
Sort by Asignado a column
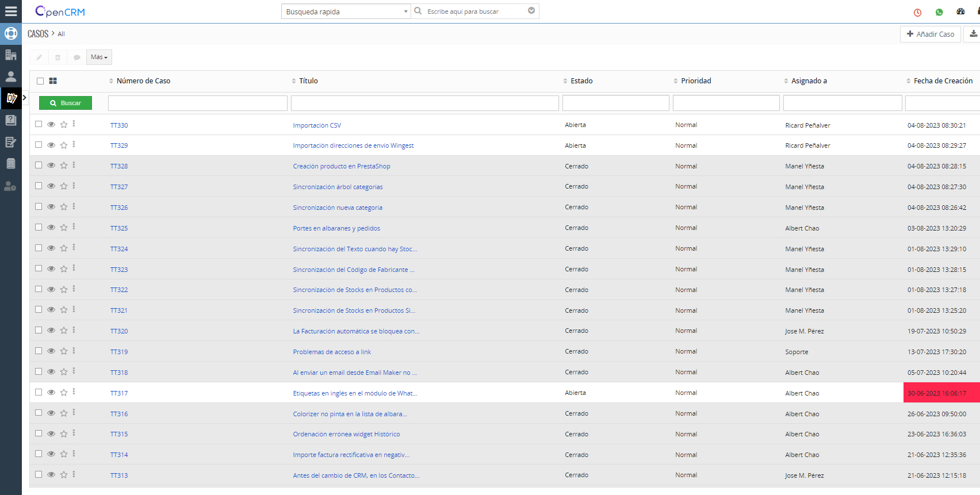809,81
